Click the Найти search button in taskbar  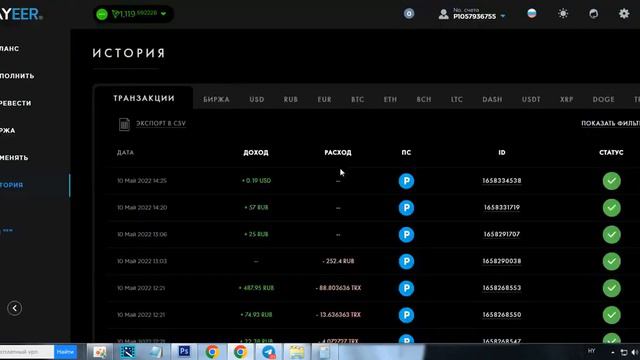coord(65,351)
